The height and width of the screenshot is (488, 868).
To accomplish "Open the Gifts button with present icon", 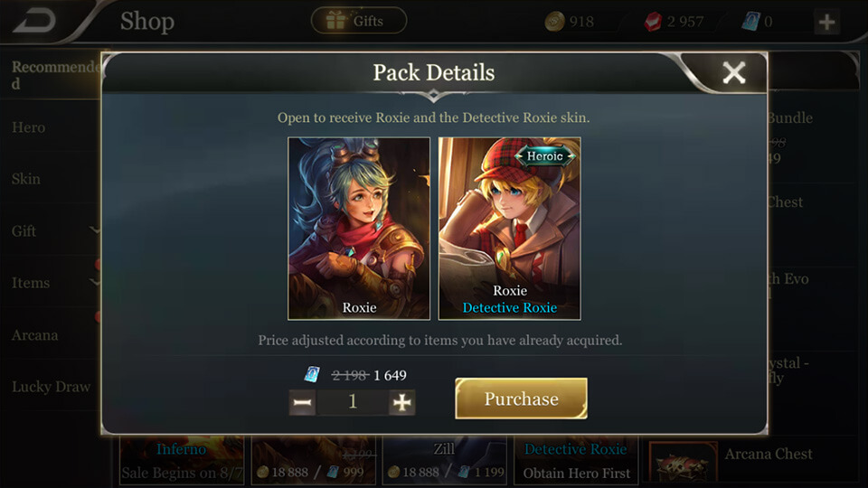I will [359, 21].
